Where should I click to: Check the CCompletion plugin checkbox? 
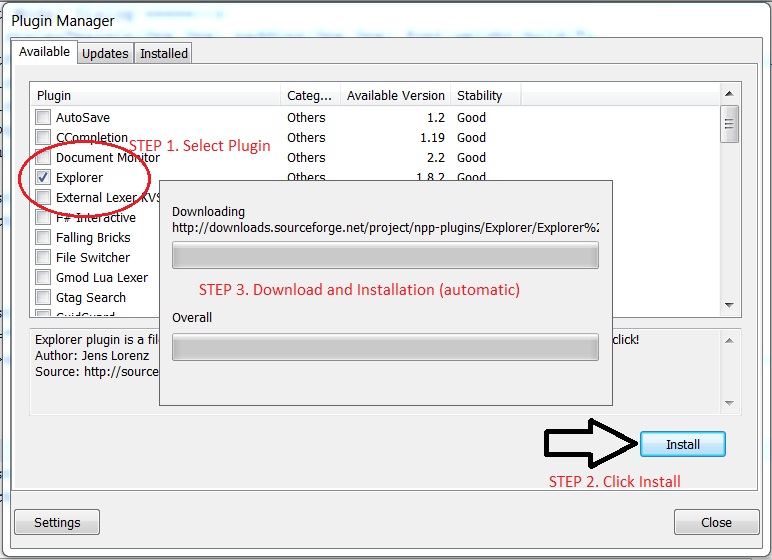point(43,137)
